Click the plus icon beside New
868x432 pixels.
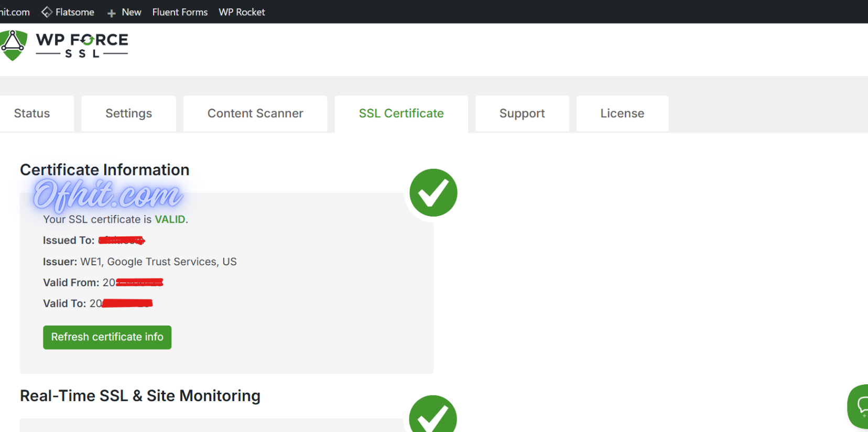(112, 13)
